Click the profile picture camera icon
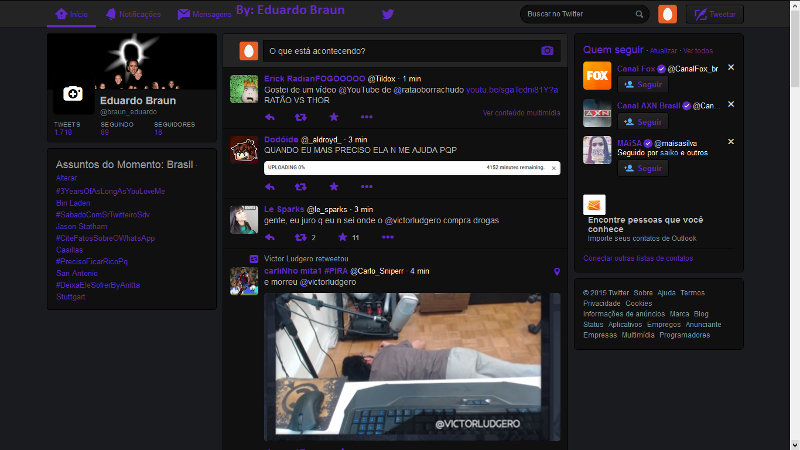The height and width of the screenshot is (450, 800). tap(73, 94)
